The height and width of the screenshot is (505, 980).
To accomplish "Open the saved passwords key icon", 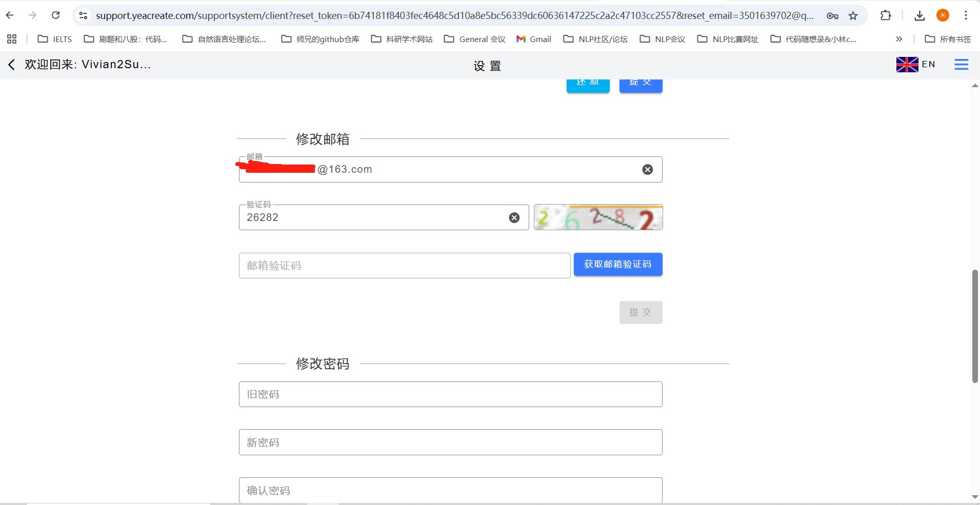I will point(832,16).
